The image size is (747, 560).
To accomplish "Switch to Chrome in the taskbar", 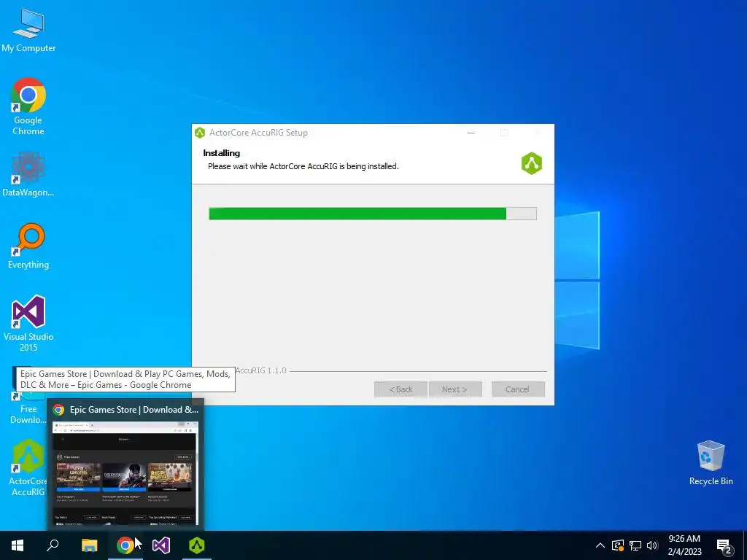I will (125, 545).
